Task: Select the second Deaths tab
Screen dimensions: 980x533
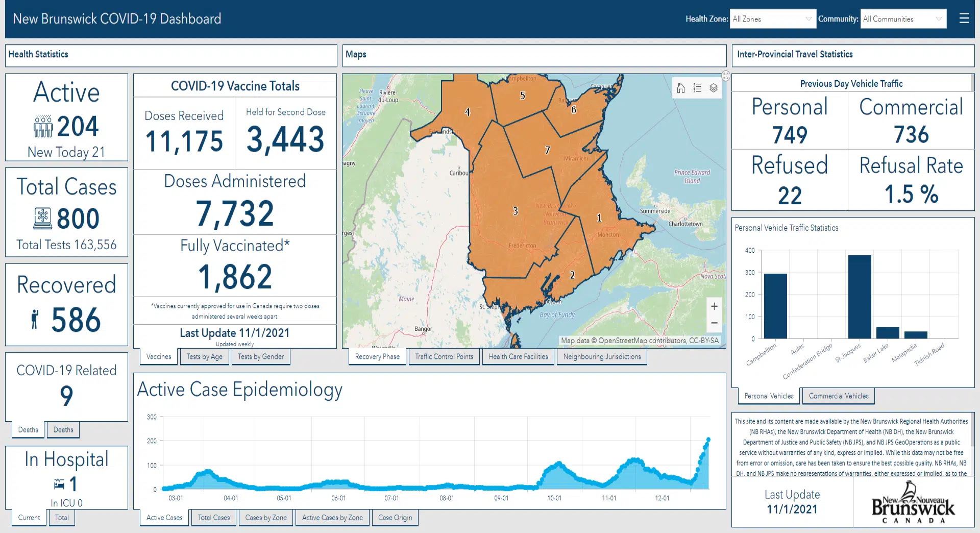Action: point(63,429)
